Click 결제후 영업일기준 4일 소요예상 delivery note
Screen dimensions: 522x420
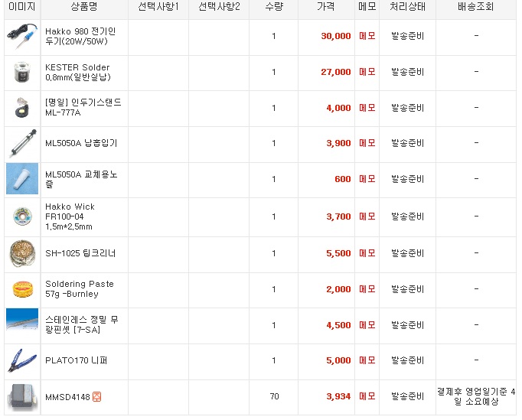click(476, 396)
